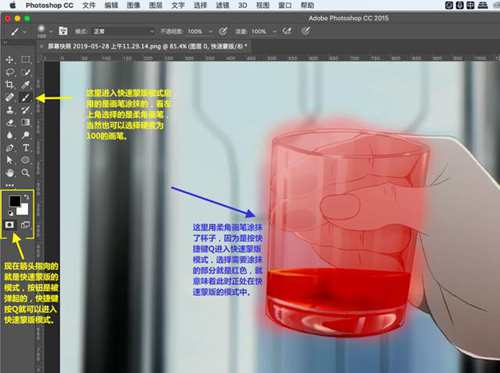Viewport: 500px width, 373px height.
Task: Select the Horizontal Type tool
Action: coord(26,147)
